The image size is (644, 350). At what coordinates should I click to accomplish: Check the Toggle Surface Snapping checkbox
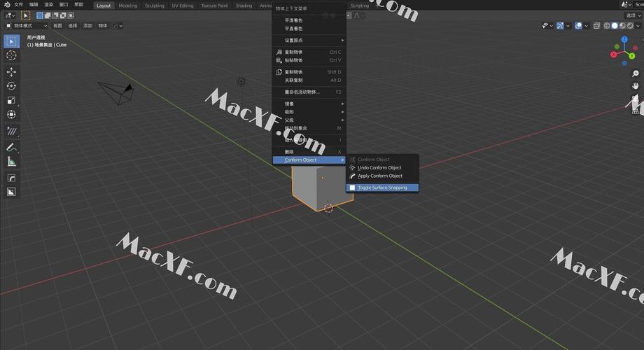point(352,188)
